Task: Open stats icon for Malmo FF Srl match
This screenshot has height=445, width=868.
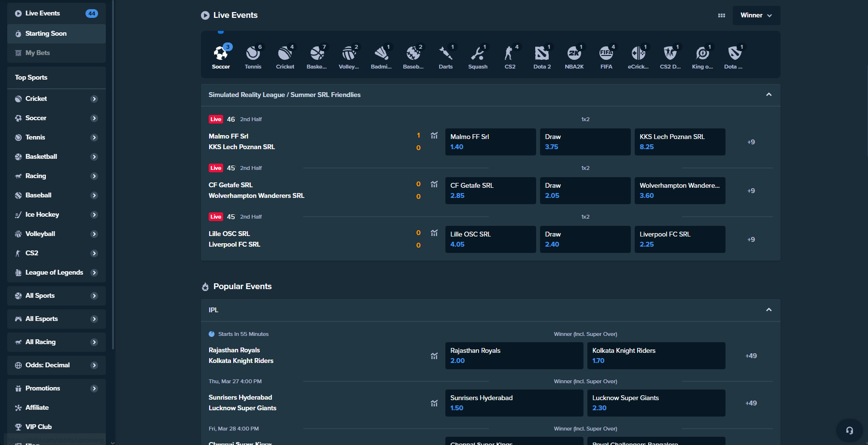Action: 434,136
